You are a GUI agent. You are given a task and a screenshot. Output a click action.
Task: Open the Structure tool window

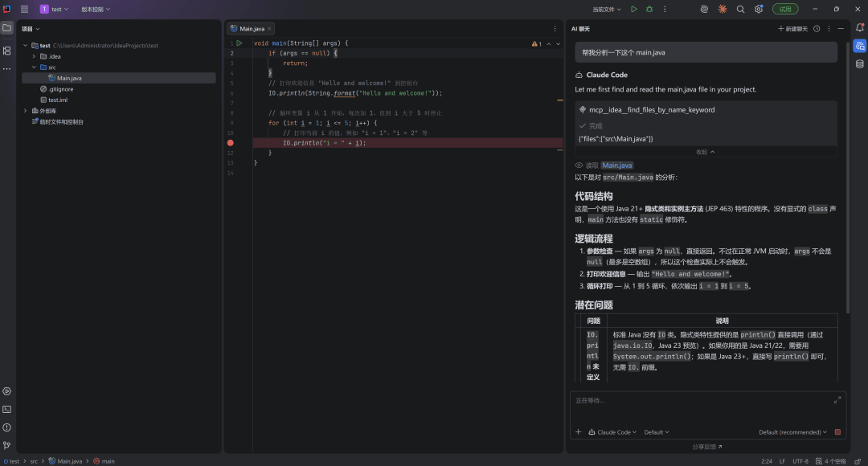(x=6, y=51)
